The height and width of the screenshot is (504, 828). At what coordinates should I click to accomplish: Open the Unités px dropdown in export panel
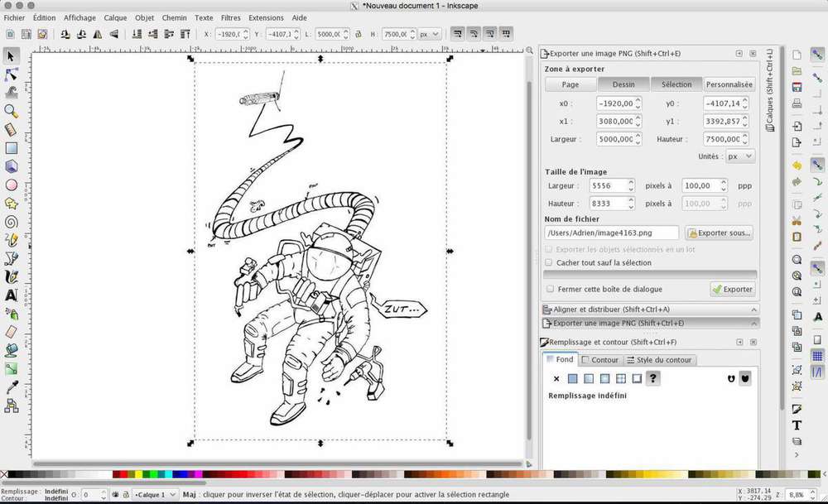740,156
